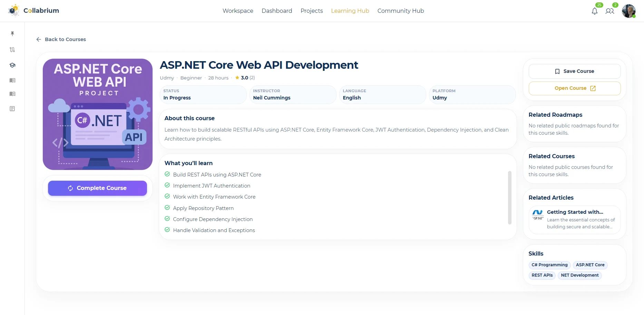Open the Getting Started with... article
644x315 pixels.
point(575,220)
